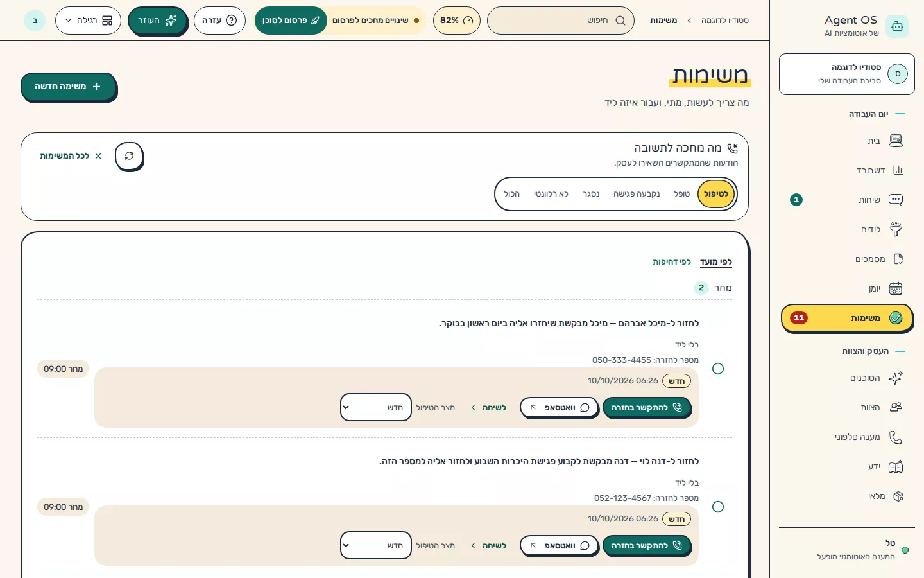
Task: Open ידע knowledge item
Action: [x=847, y=466]
